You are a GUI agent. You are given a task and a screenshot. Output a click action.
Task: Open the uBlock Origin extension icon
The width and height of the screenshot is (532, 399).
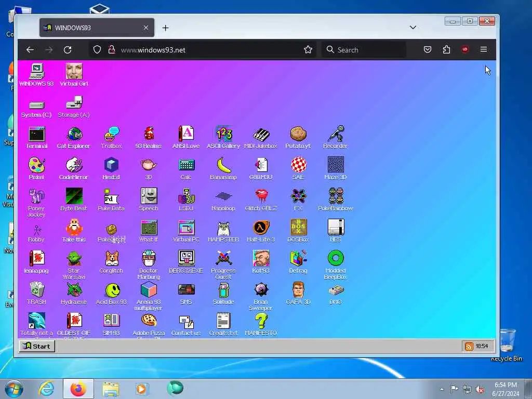click(x=465, y=49)
